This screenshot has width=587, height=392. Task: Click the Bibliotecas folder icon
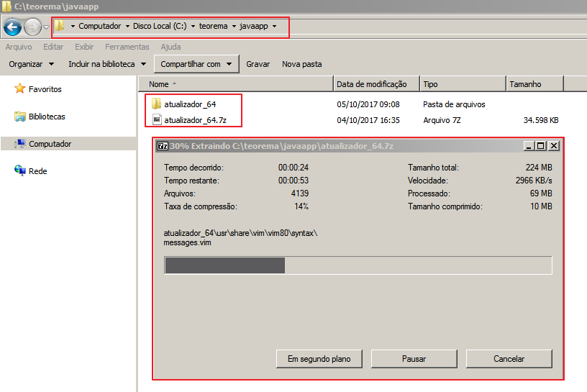pyautogui.click(x=20, y=117)
